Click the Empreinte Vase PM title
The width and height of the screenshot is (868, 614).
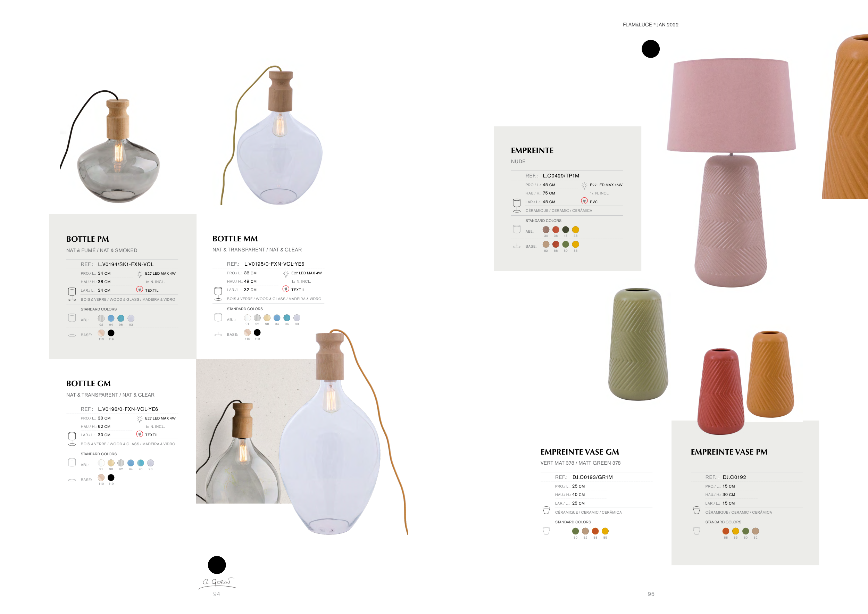pos(729,452)
